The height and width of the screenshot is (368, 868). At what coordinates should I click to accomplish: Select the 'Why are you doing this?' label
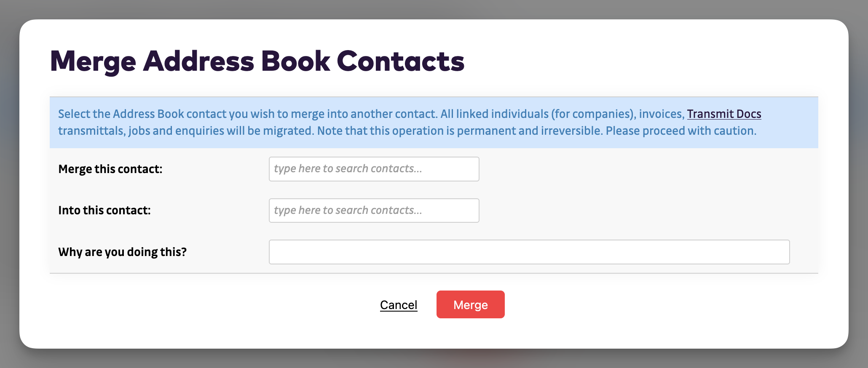click(122, 252)
